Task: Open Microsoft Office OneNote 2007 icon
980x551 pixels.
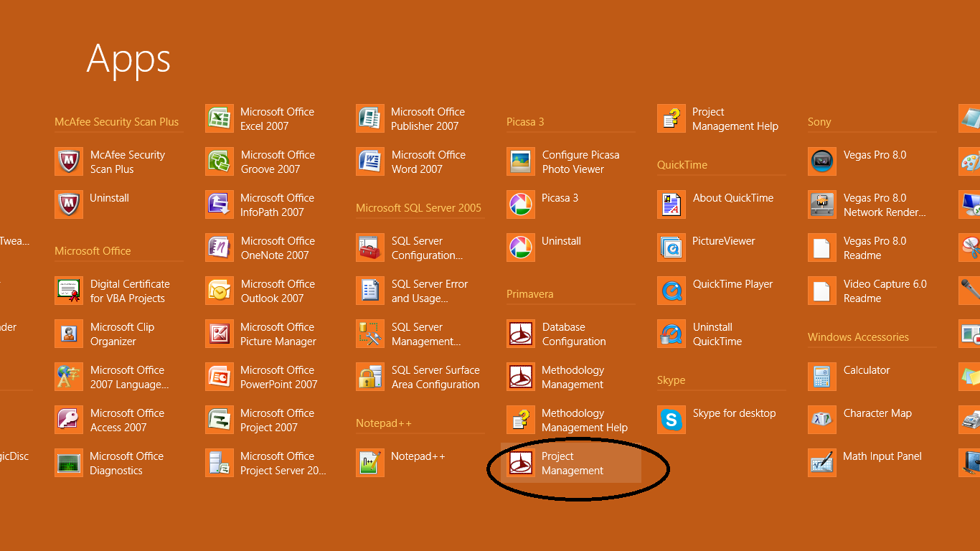Action: pyautogui.click(x=220, y=248)
